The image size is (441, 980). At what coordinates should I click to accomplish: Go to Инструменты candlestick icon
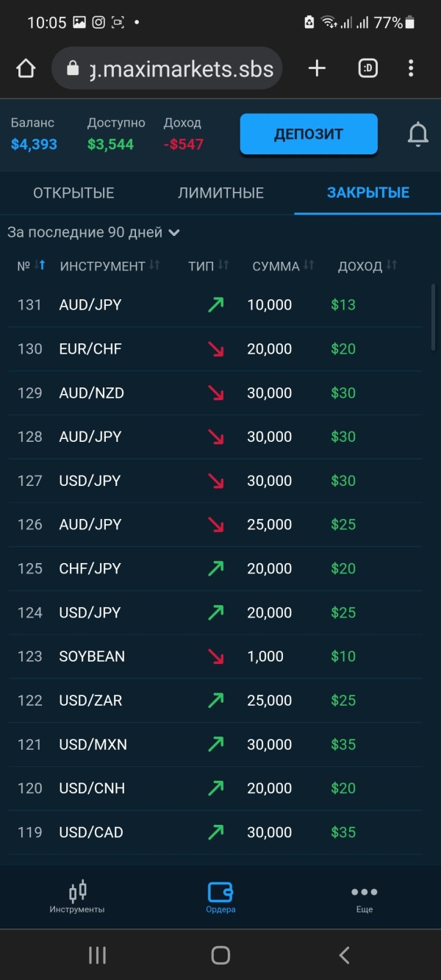click(x=77, y=890)
